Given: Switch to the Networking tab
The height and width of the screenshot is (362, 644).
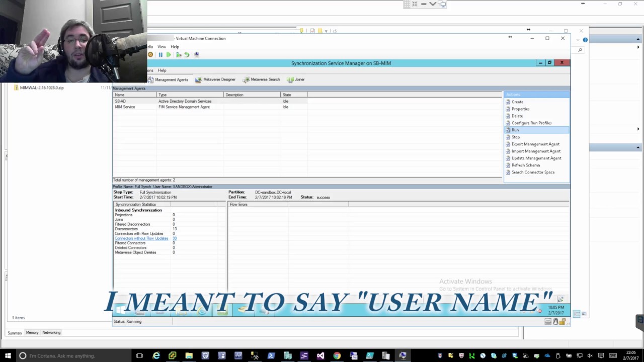Looking at the screenshot, I should 51,333.
